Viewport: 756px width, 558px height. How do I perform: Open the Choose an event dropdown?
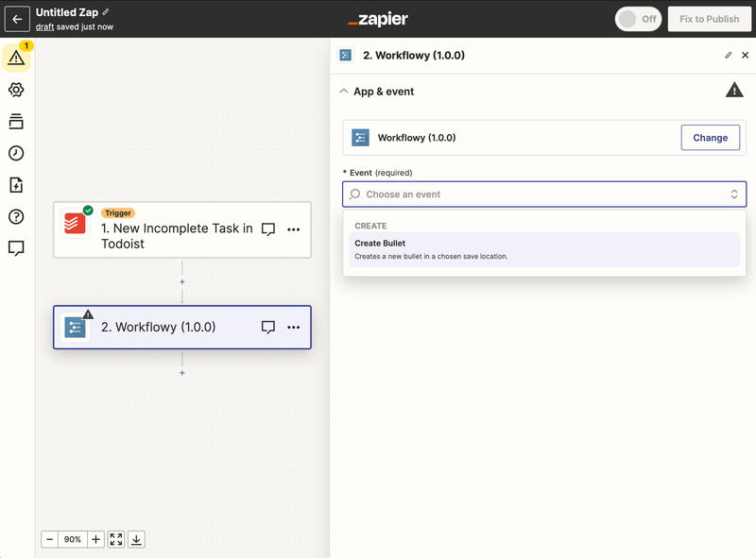543,194
